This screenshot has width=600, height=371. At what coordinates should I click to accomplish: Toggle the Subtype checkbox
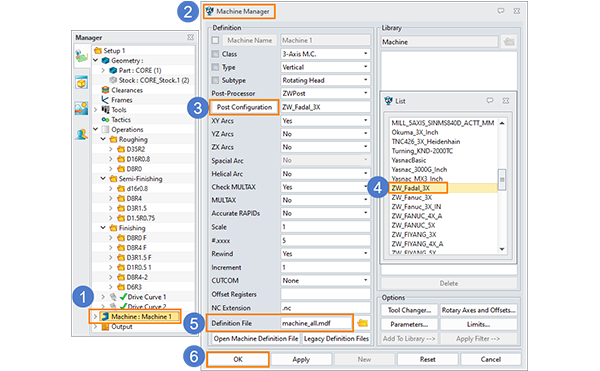(x=215, y=80)
